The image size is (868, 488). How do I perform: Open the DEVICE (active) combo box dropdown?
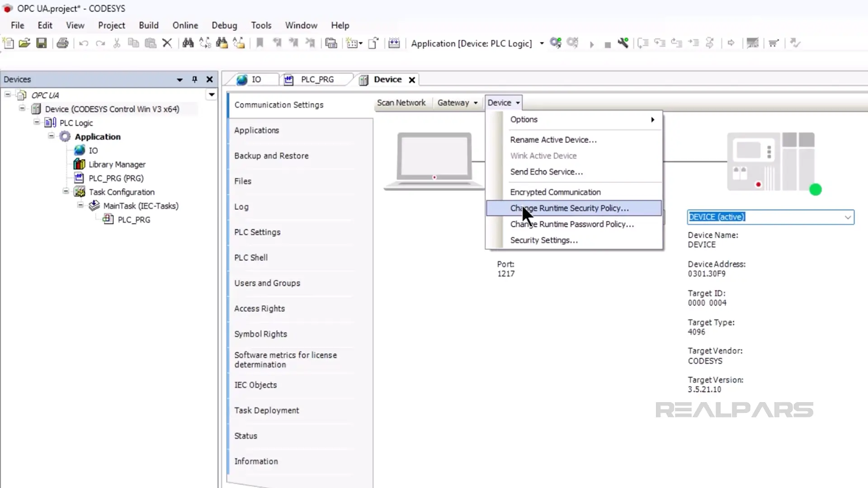848,217
